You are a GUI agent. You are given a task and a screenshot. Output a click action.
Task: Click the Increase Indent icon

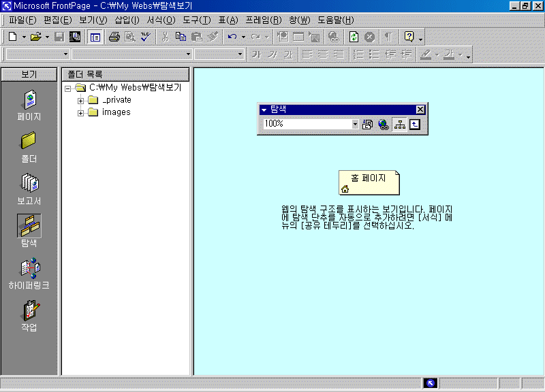tap(405, 54)
